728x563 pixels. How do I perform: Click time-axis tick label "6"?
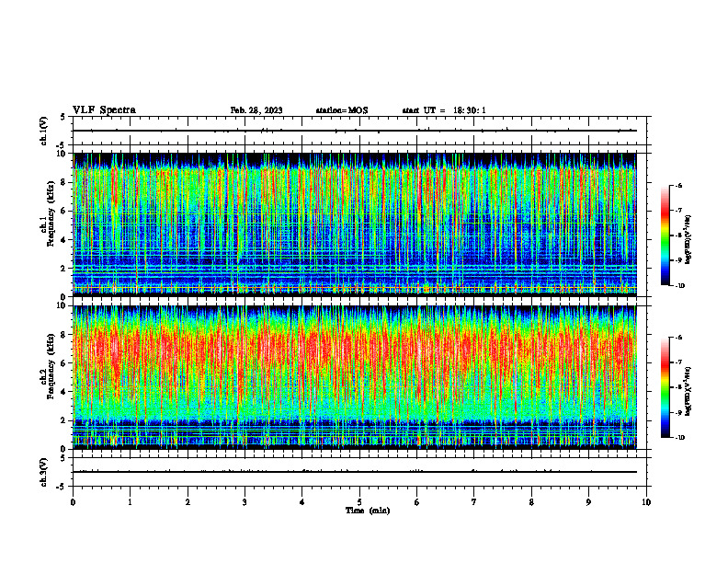tap(417, 502)
